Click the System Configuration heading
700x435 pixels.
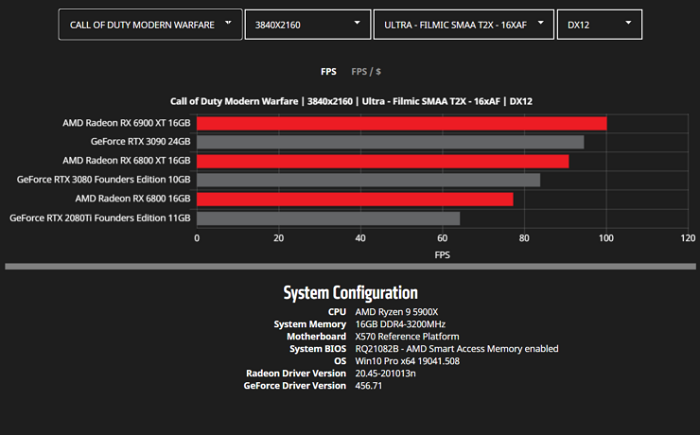(350, 293)
